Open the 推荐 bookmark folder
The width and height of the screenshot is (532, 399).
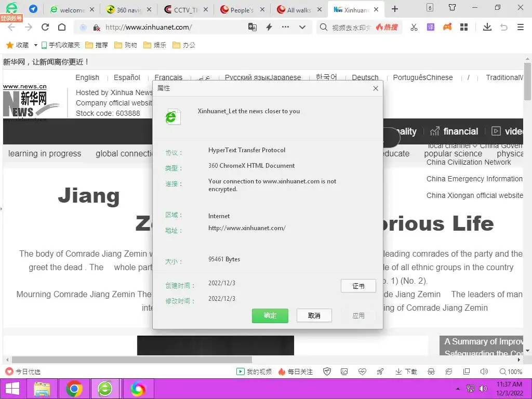click(x=97, y=45)
